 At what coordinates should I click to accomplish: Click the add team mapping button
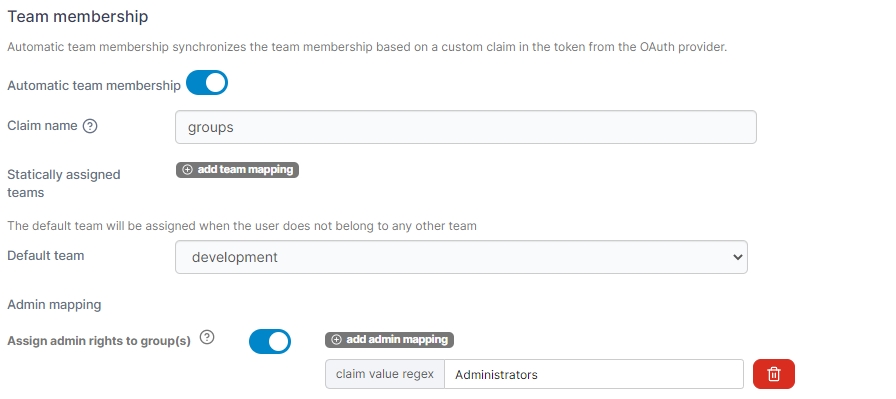click(x=237, y=170)
